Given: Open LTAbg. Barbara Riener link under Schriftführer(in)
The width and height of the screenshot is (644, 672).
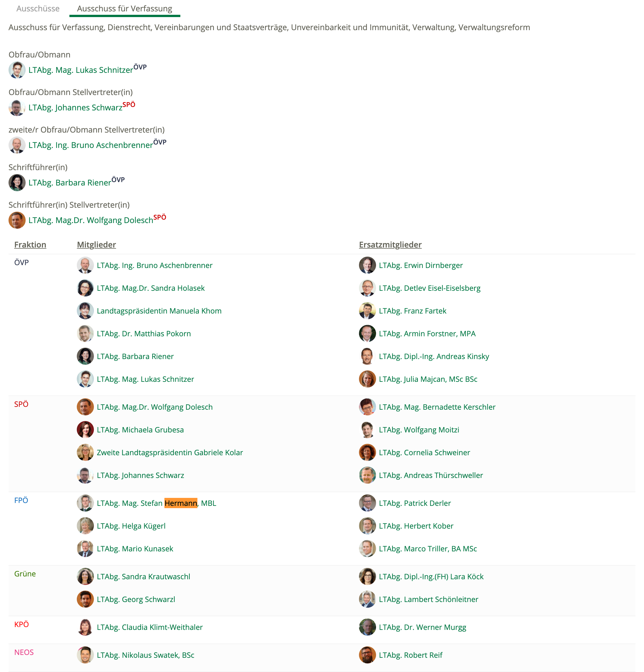Looking at the screenshot, I should tap(70, 182).
